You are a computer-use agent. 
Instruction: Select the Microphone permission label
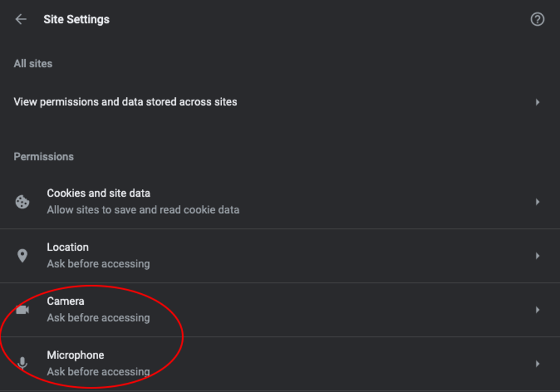76,355
